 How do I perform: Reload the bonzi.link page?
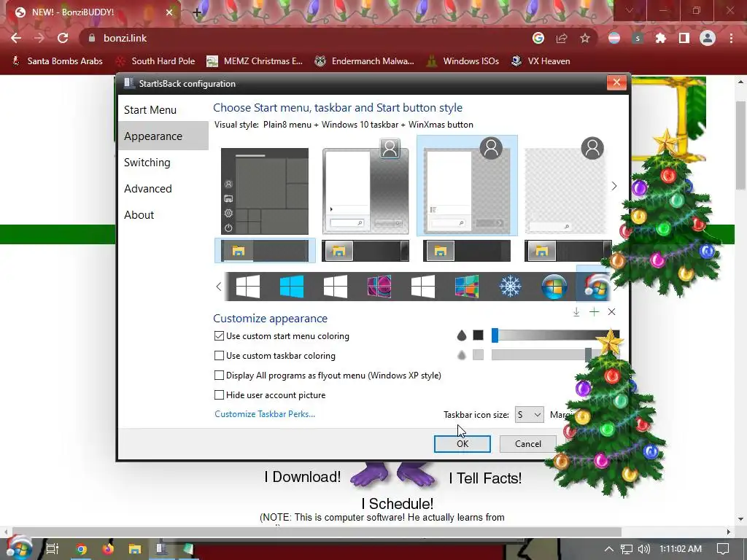pyautogui.click(x=63, y=38)
